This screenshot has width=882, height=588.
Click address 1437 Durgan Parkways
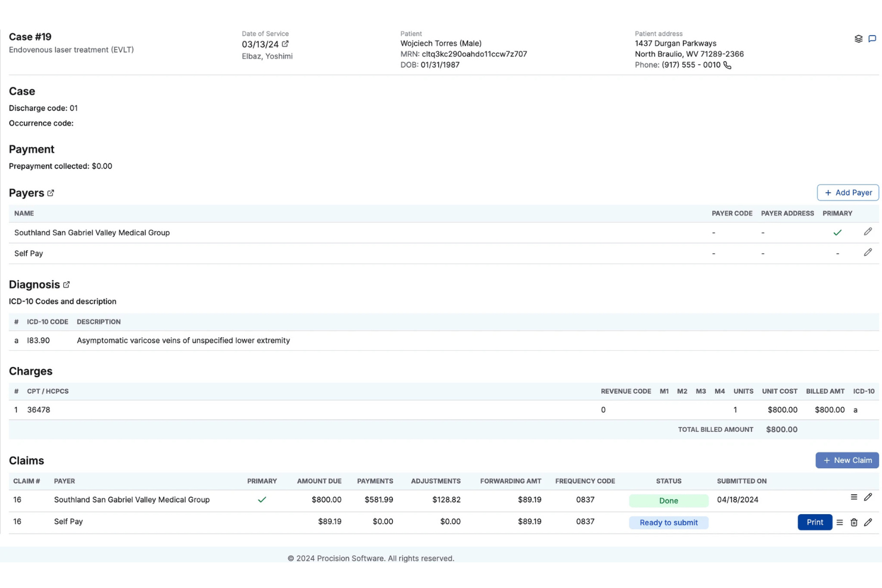tap(676, 43)
